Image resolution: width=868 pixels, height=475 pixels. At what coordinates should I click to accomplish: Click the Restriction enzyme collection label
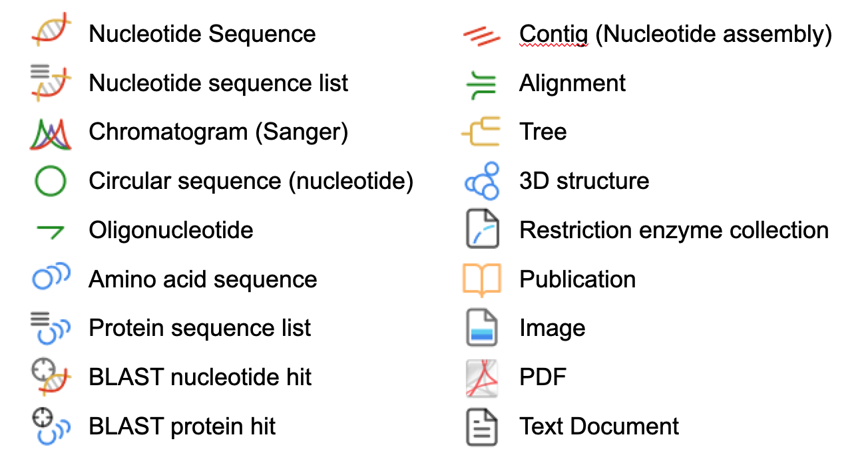tap(674, 230)
